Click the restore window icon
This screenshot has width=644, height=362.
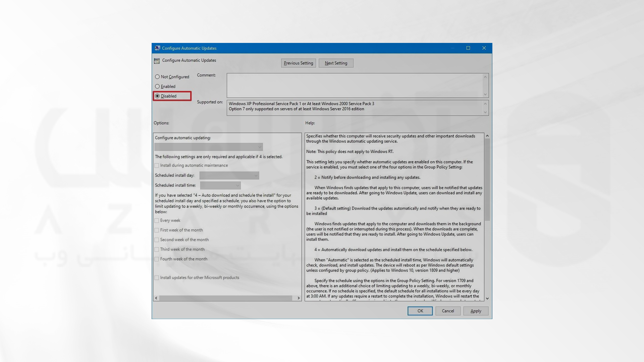pyautogui.click(x=468, y=48)
